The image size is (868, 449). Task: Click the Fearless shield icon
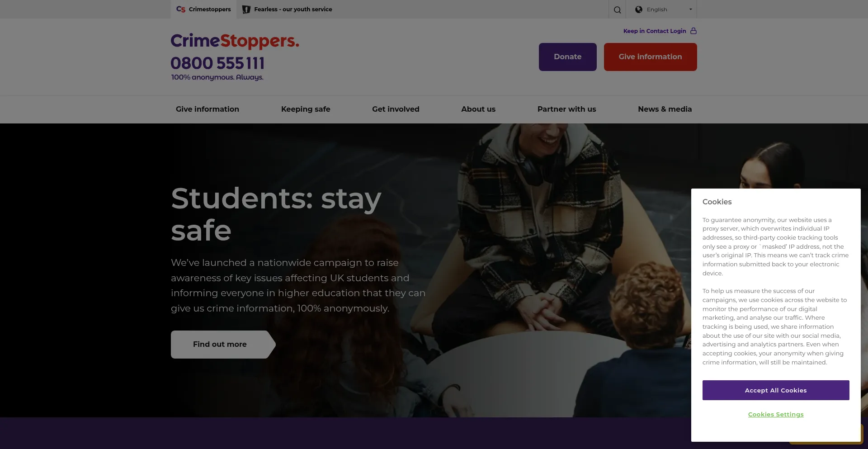tap(246, 9)
